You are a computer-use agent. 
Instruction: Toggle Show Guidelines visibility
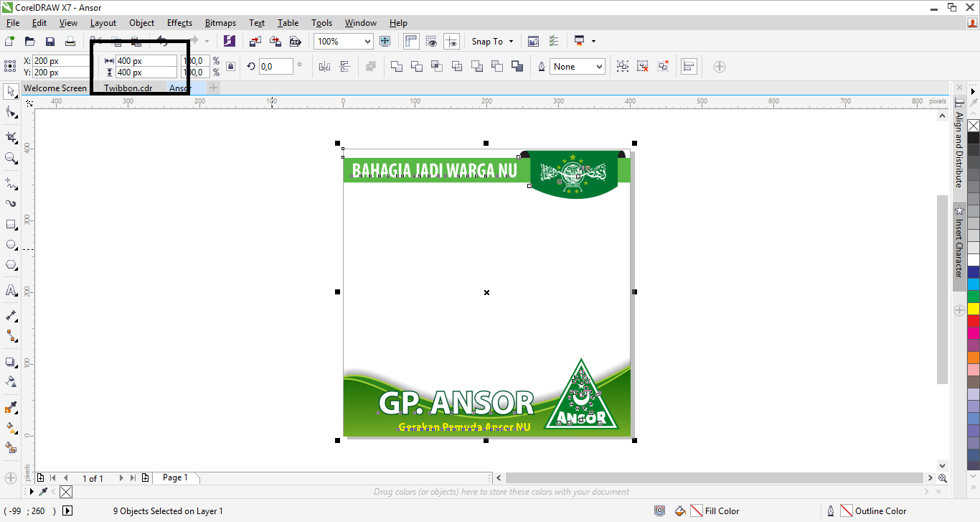[451, 42]
